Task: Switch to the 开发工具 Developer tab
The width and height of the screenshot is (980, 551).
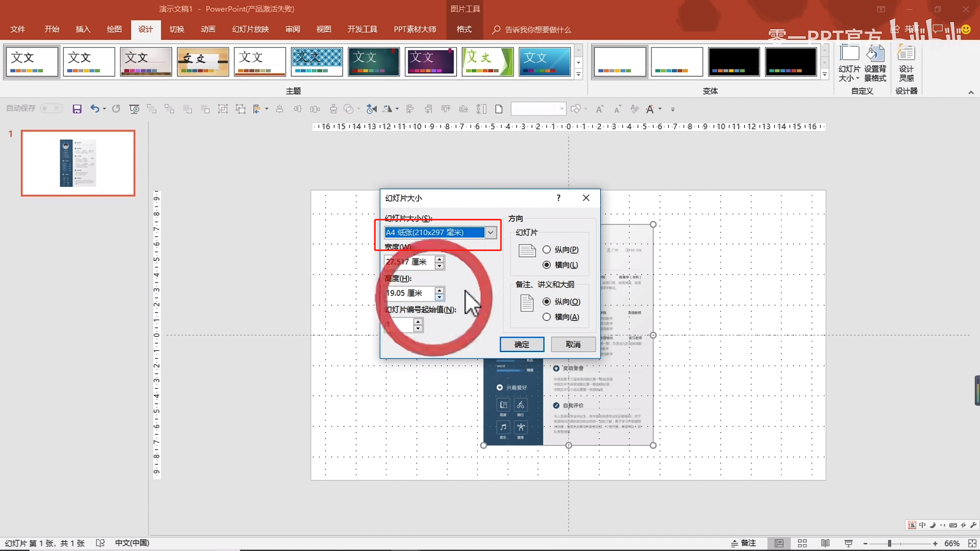Action: tap(362, 29)
